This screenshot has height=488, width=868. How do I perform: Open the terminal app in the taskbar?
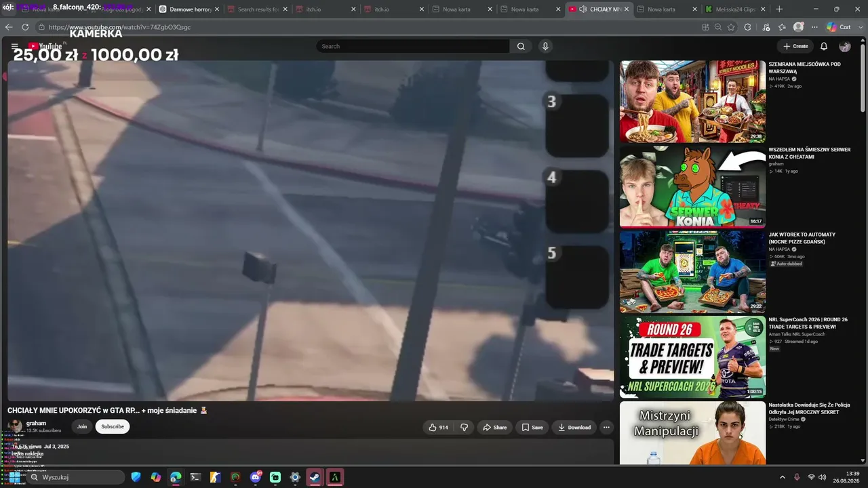tap(195, 477)
